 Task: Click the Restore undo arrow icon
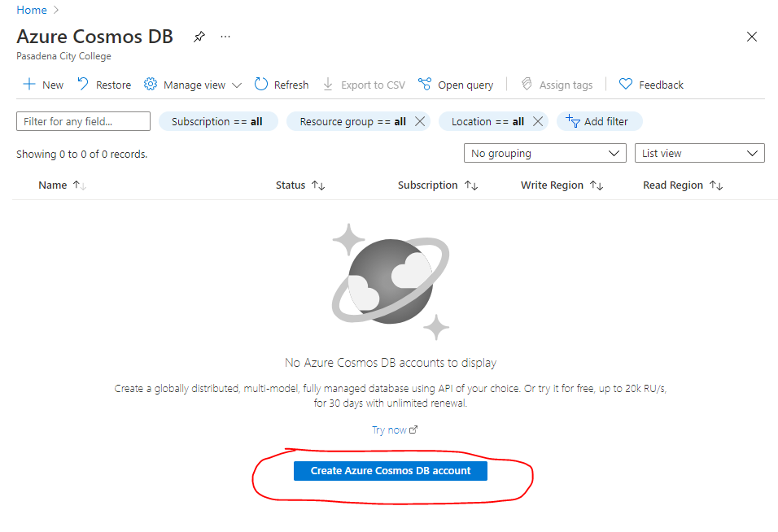83,85
